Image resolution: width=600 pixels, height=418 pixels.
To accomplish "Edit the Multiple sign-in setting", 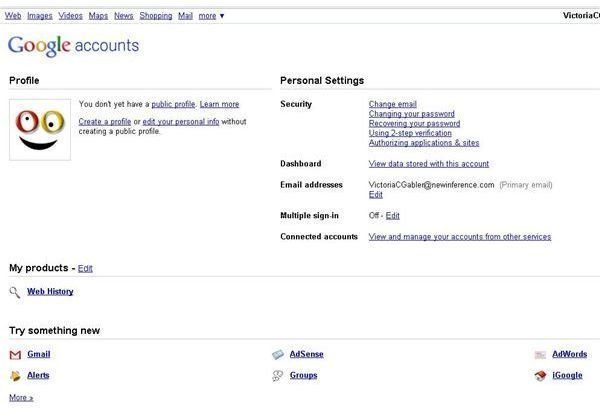I will (393, 216).
